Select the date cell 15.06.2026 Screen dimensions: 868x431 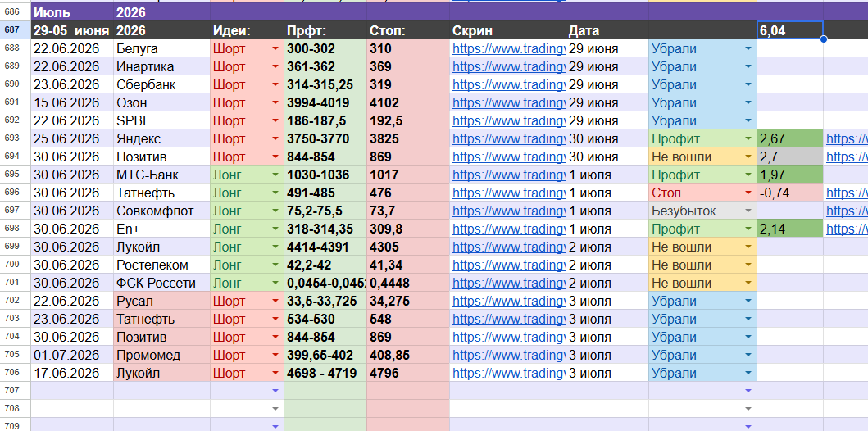tap(72, 103)
